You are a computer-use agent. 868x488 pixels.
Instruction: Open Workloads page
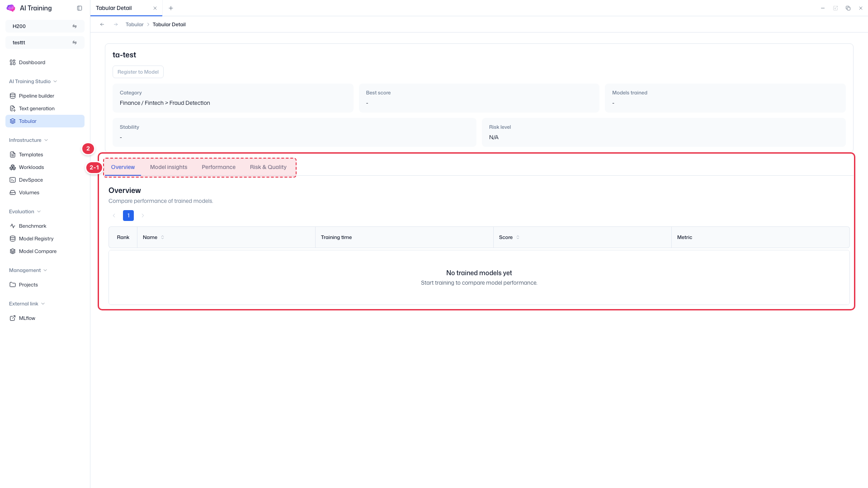click(45, 167)
